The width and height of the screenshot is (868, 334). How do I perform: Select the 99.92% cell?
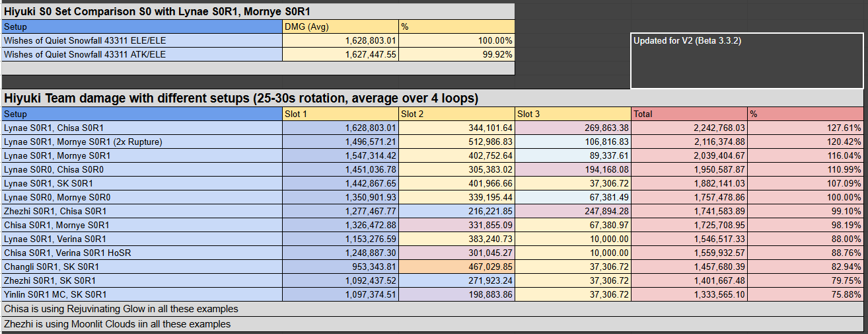[x=456, y=54]
